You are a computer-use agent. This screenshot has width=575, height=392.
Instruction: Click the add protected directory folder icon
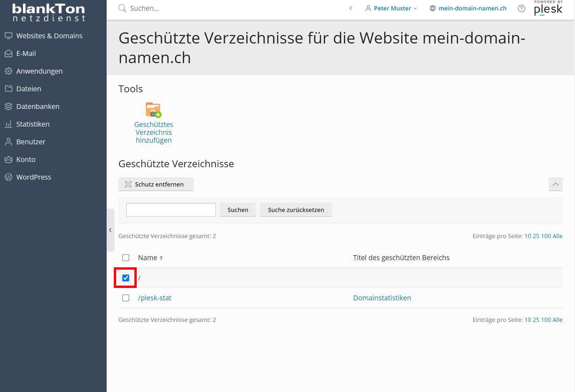153,110
